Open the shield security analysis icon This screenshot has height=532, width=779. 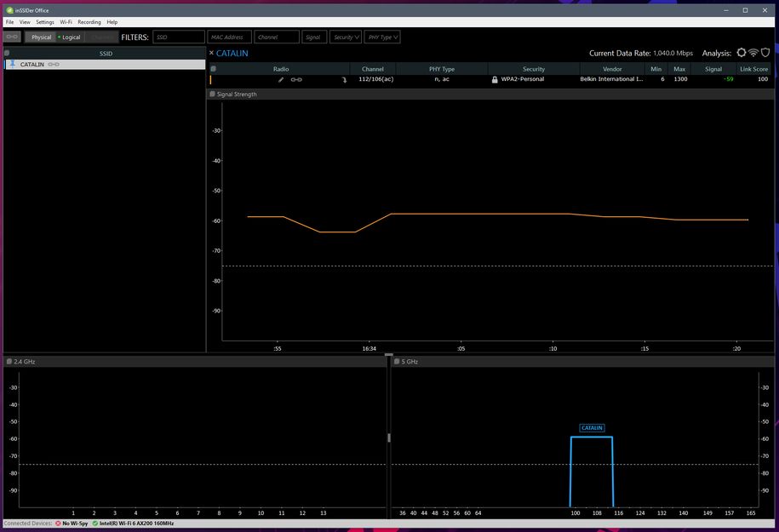tap(765, 53)
